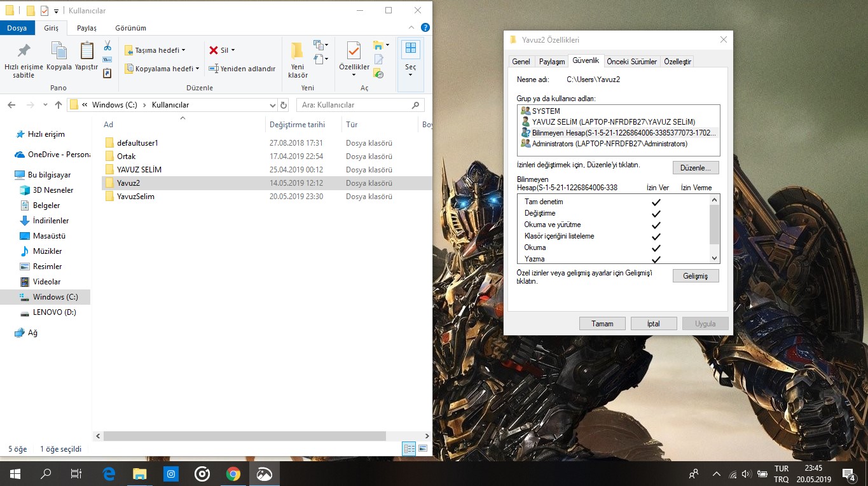
Task: Click the copy path icon in Pano
Action: click(107, 60)
